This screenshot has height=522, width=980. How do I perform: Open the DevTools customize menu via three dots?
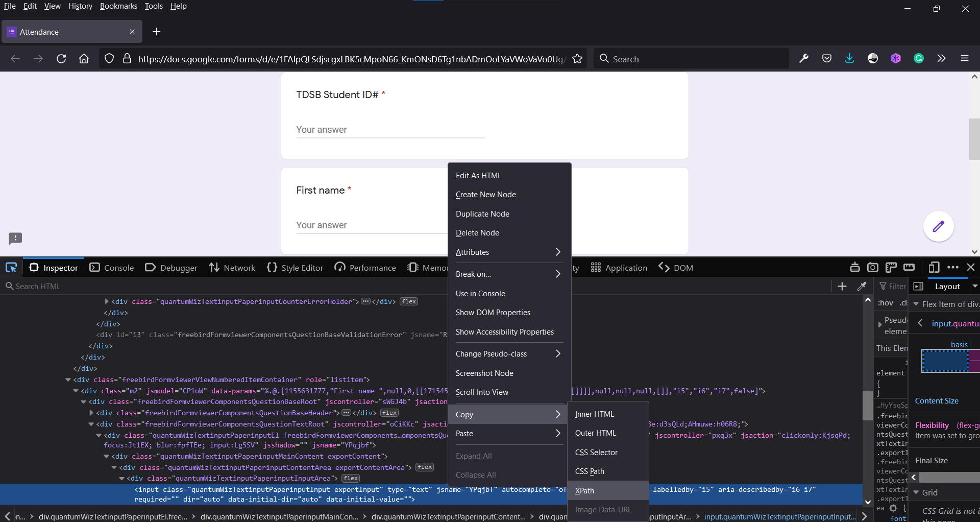(953, 267)
